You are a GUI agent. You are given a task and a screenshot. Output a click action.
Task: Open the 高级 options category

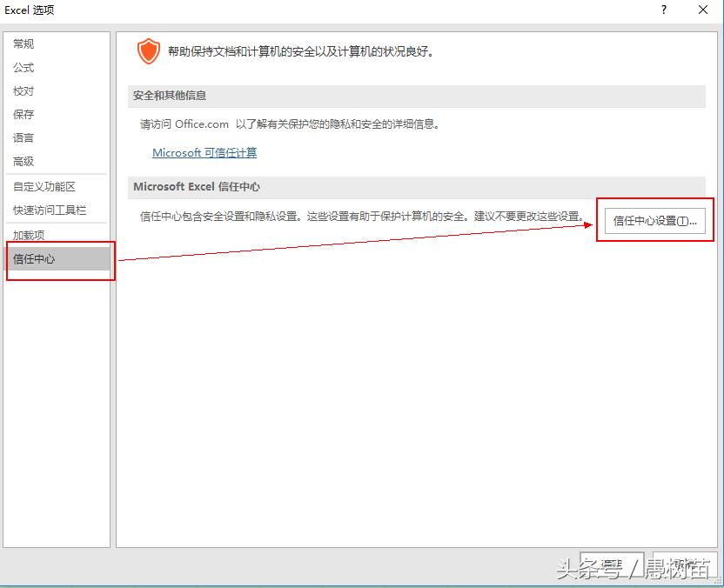click(23, 161)
